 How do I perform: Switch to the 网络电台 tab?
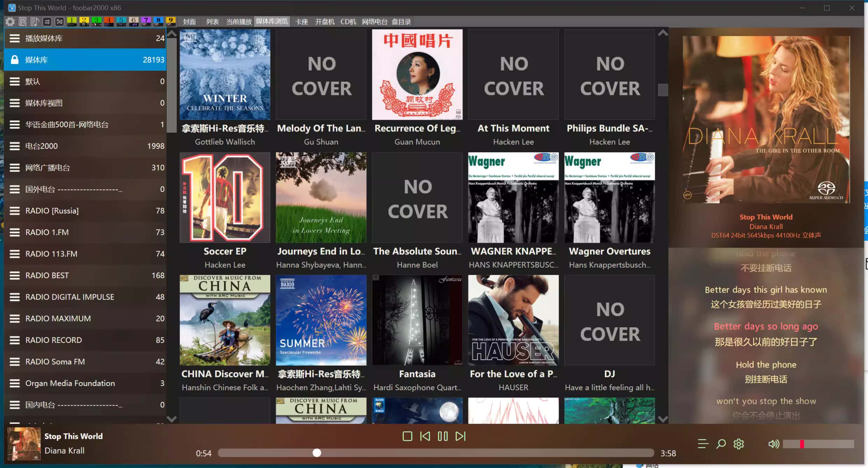click(x=374, y=22)
